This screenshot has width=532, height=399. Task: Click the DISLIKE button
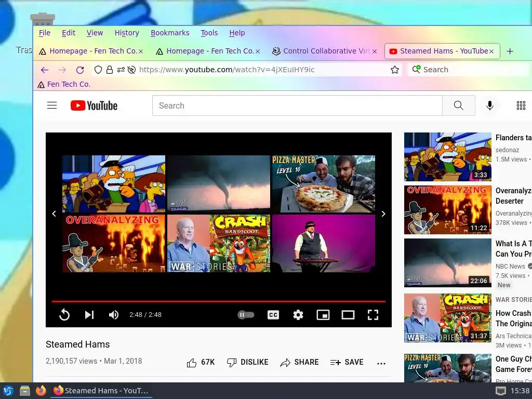247,362
